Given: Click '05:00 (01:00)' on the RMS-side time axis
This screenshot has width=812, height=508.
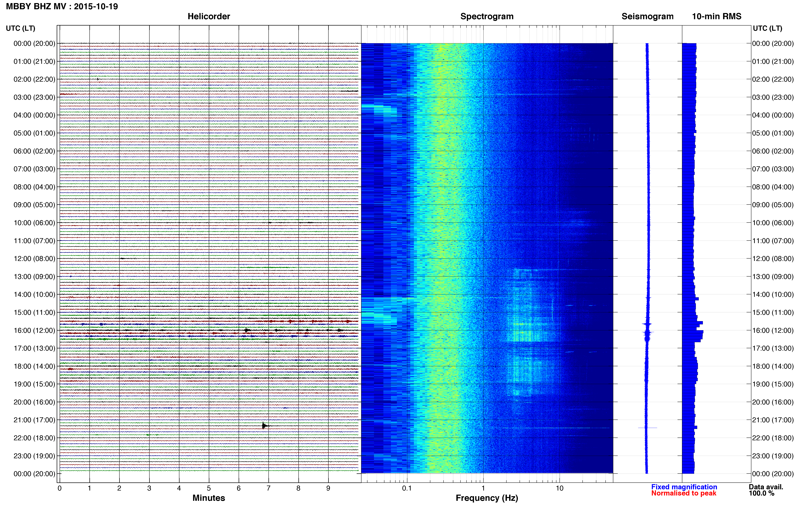Looking at the screenshot, I should (x=773, y=133).
